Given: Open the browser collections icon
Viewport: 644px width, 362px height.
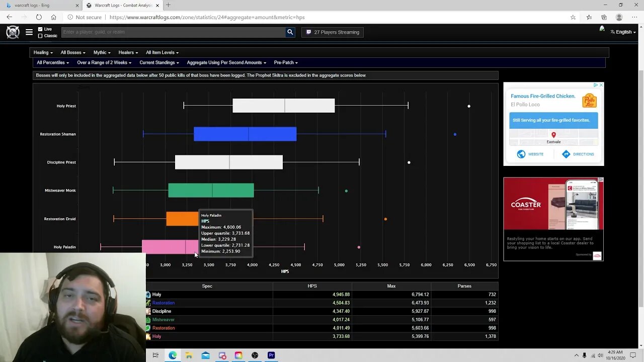Looking at the screenshot, I should click(x=604, y=17).
